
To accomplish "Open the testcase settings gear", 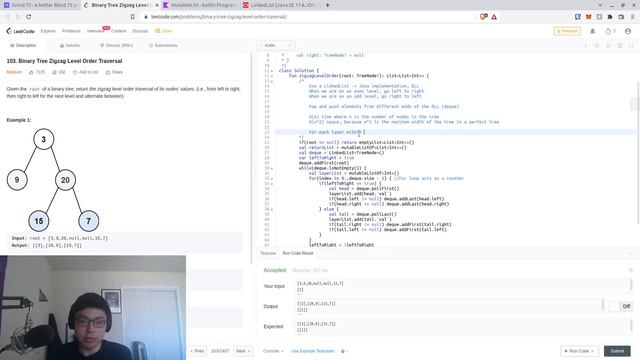I will click(343, 351).
